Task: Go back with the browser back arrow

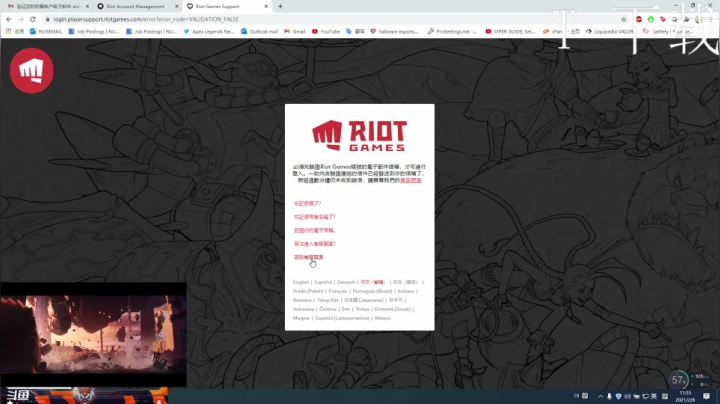Action: coord(9,19)
